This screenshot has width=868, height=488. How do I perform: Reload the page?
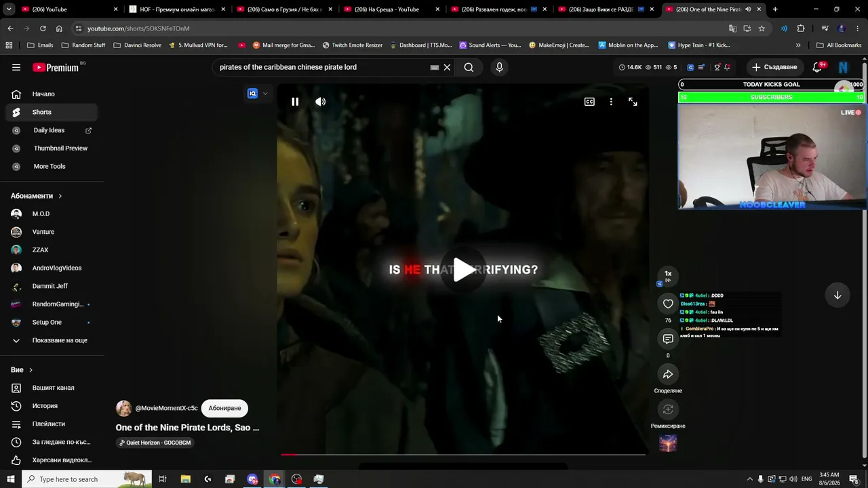43,28
